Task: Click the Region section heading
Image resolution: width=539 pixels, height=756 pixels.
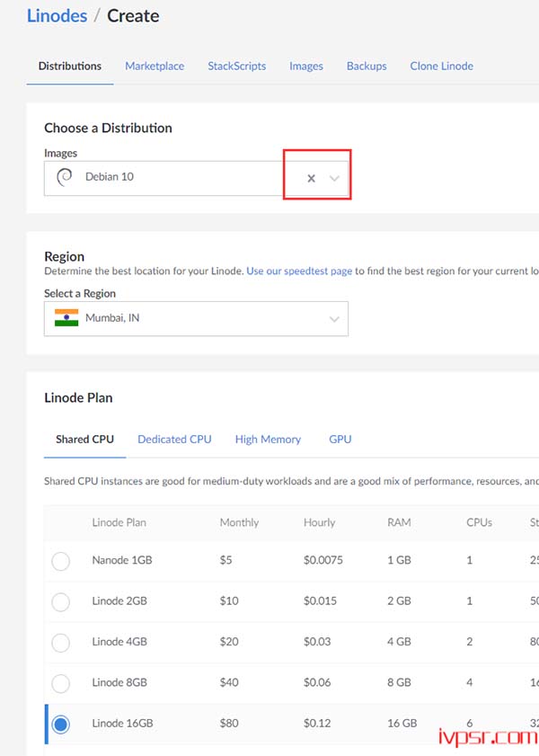Action: [x=64, y=256]
